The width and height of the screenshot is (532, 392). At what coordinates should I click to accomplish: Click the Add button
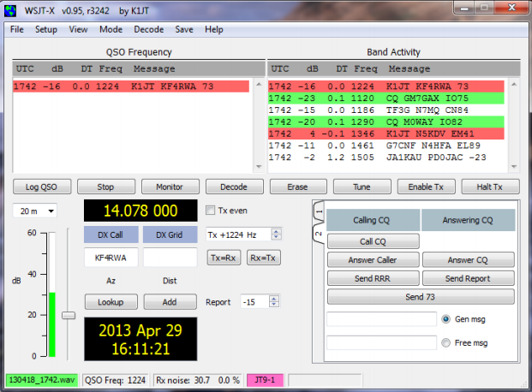[170, 302]
